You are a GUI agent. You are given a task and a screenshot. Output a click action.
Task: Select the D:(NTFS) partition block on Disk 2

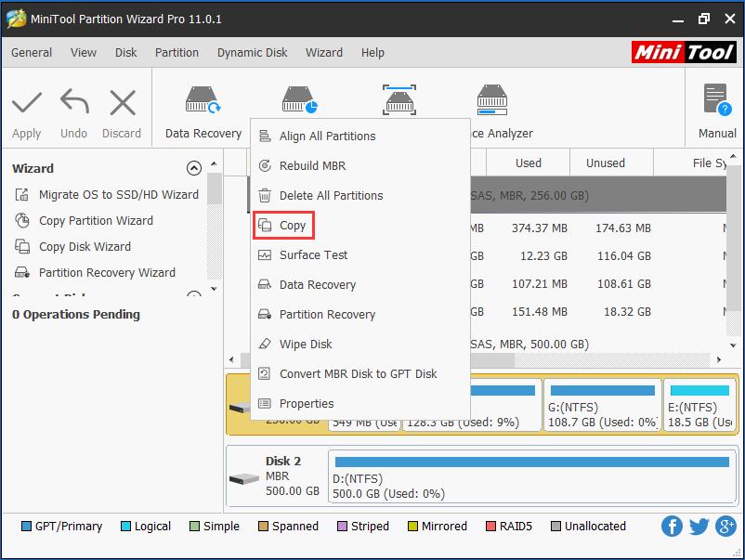click(x=531, y=476)
